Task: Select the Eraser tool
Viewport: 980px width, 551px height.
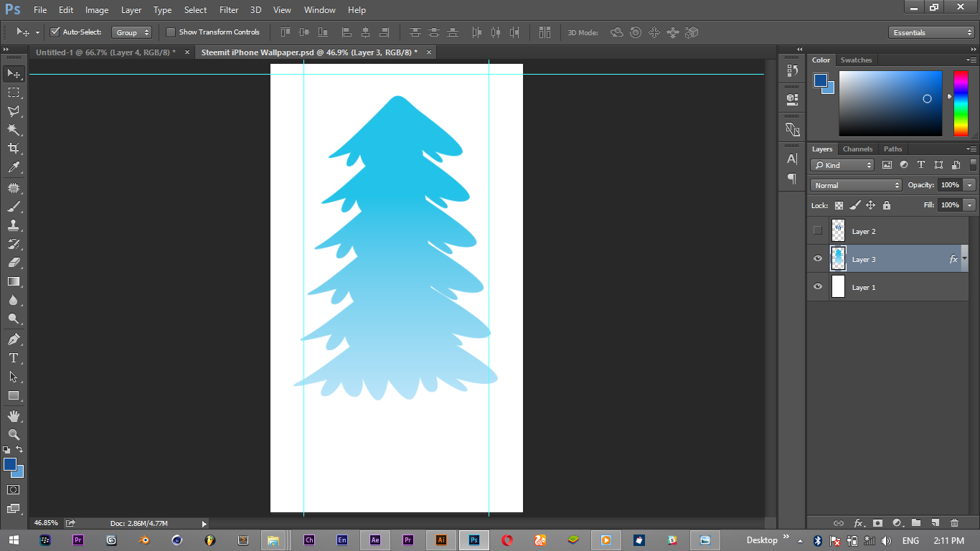Action: (14, 263)
